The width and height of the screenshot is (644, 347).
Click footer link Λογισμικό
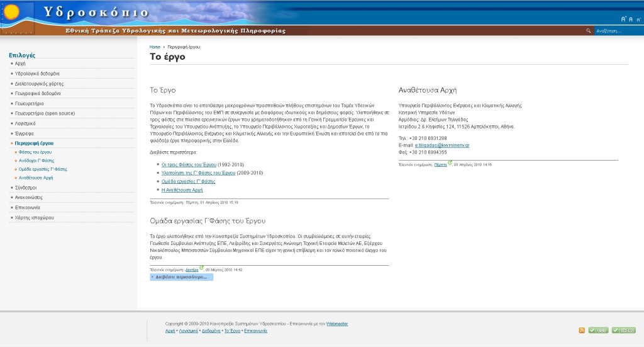coord(188,331)
